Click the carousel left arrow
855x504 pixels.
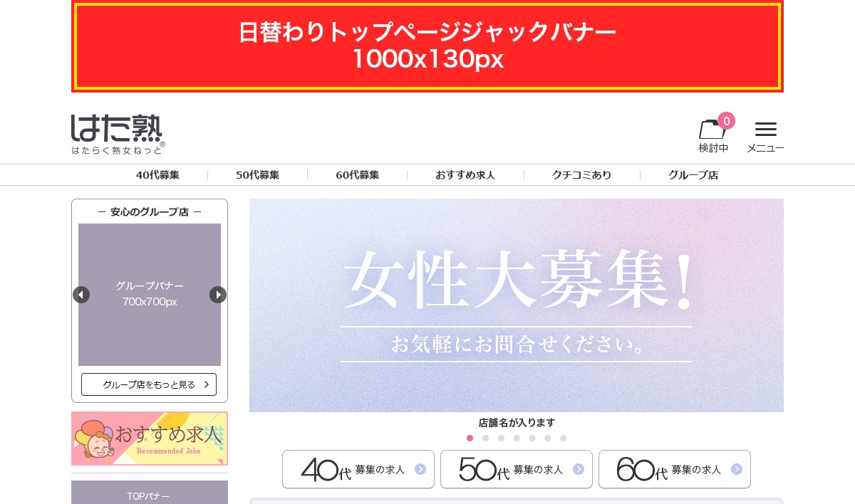pyautogui.click(x=81, y=295)
